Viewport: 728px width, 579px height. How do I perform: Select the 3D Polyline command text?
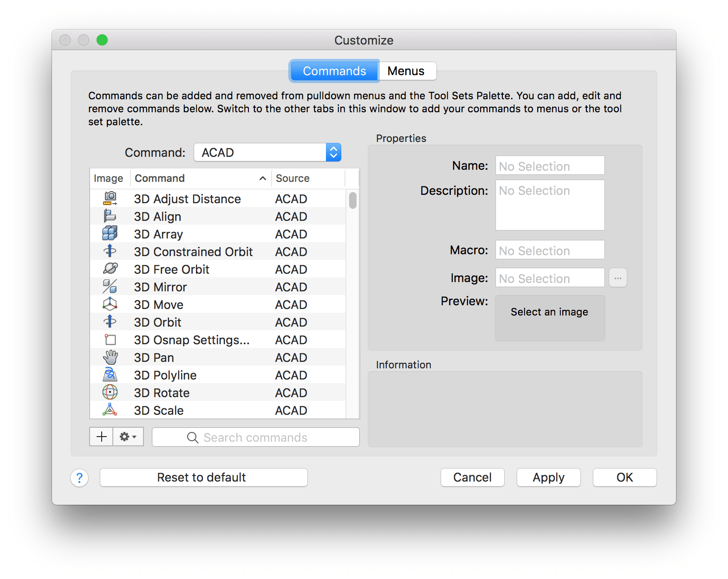pyautogui.click(x=165, y=375)
